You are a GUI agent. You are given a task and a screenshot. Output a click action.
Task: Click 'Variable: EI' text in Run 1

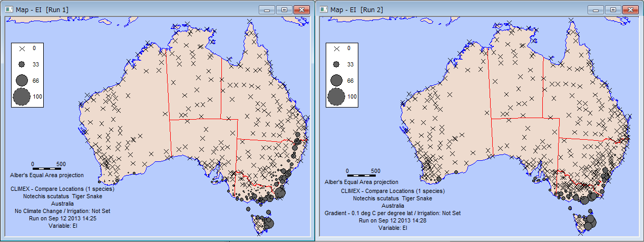(x=62, y=226)
